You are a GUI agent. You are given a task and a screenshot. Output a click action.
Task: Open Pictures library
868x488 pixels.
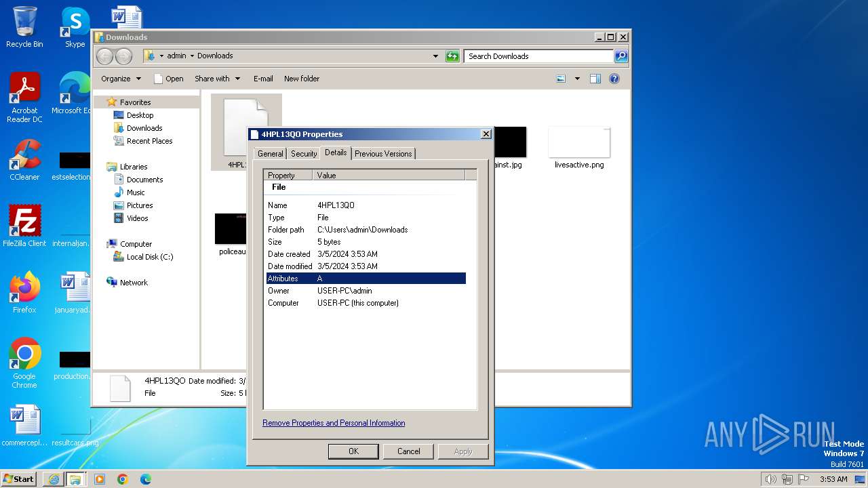140,205
